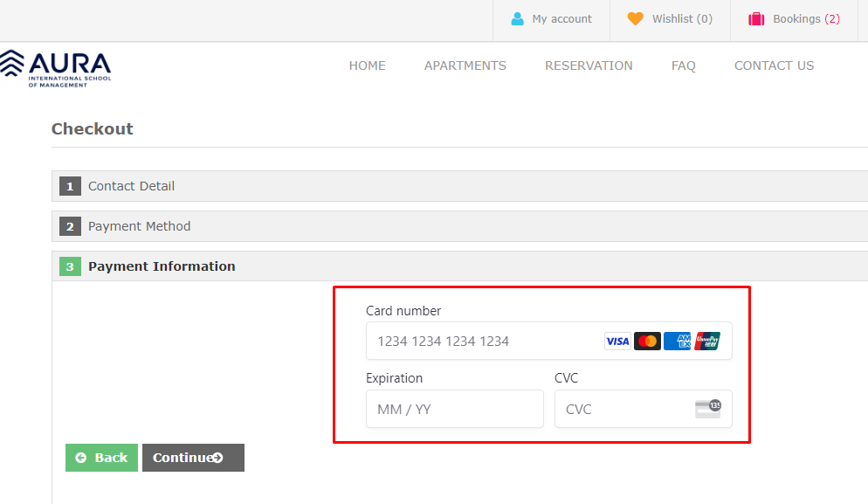Click the Visa card icon
Image resolution: width=868 pixels, height=504 pixels.
[x=617, y=341]
